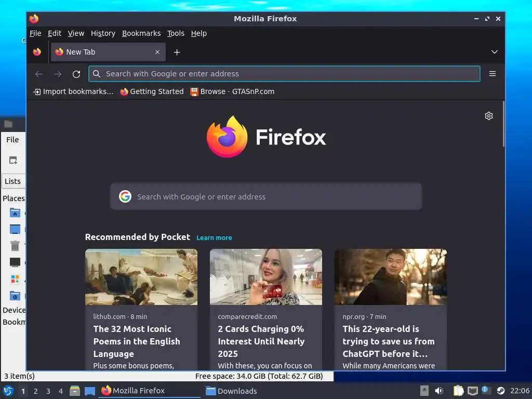Viewport: 532px width, 399px height.
Task: Click the 'Free space: 34.0 GiB' status text
Action: pyautogui.click(x=259, y=376)
